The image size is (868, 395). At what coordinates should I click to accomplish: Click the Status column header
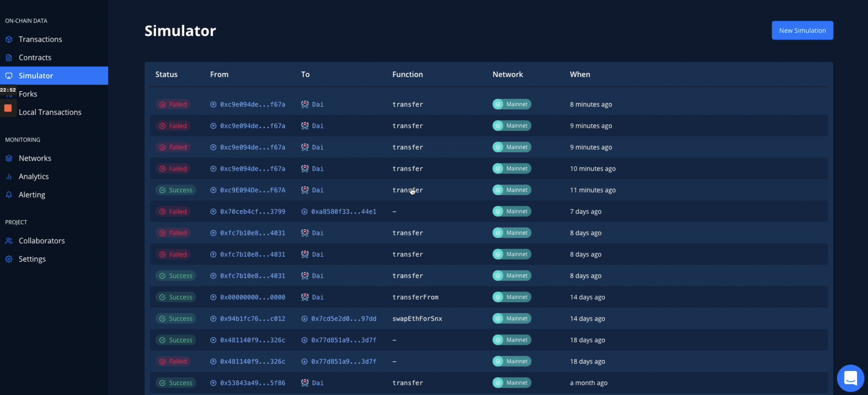[166, 74]
